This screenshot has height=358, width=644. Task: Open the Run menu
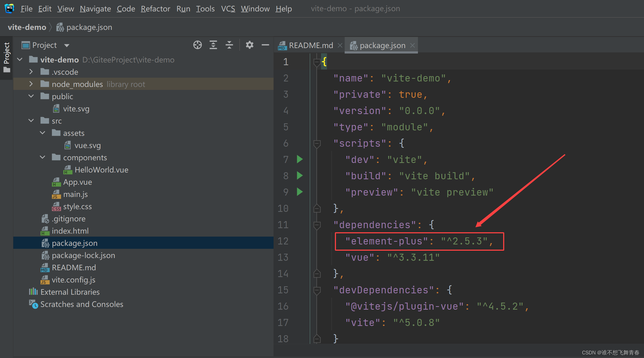coord(183,9)
